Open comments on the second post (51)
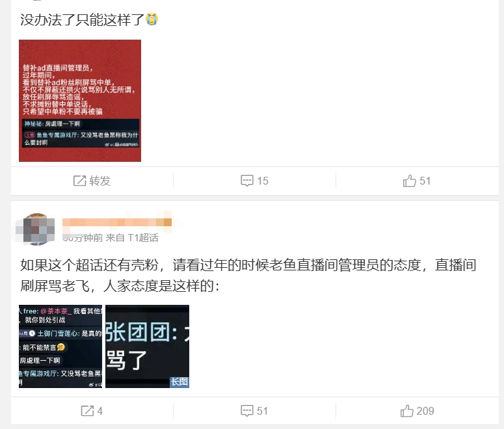504x429 pixels. (254, 411)
